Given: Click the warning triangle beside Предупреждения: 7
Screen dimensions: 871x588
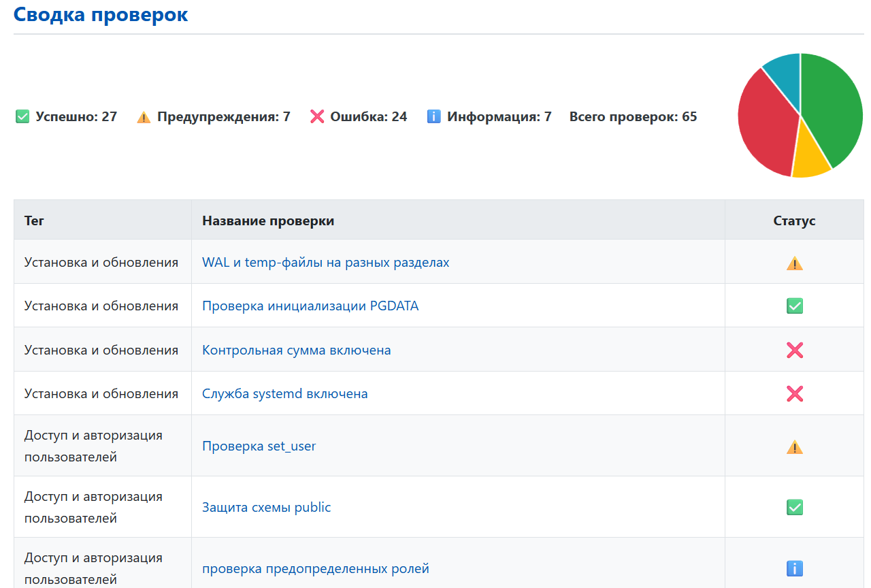Looking at the screenshot, I should point(144,117).
